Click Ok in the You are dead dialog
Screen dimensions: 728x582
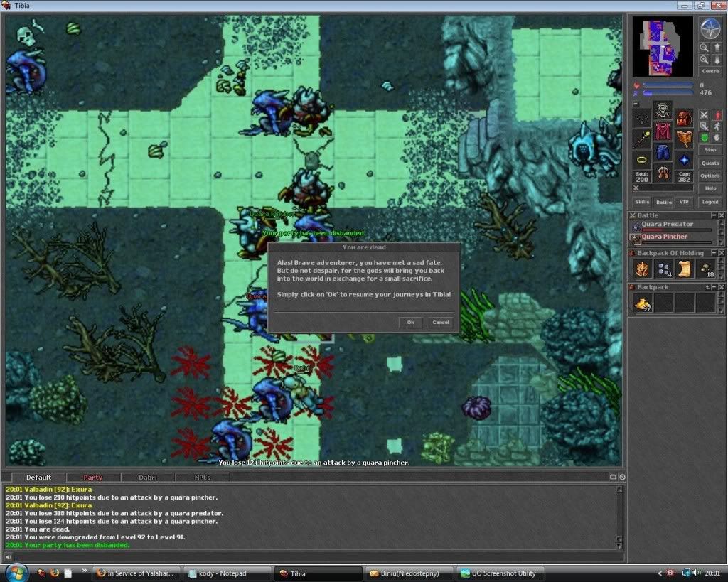click(x=410, y=322)
